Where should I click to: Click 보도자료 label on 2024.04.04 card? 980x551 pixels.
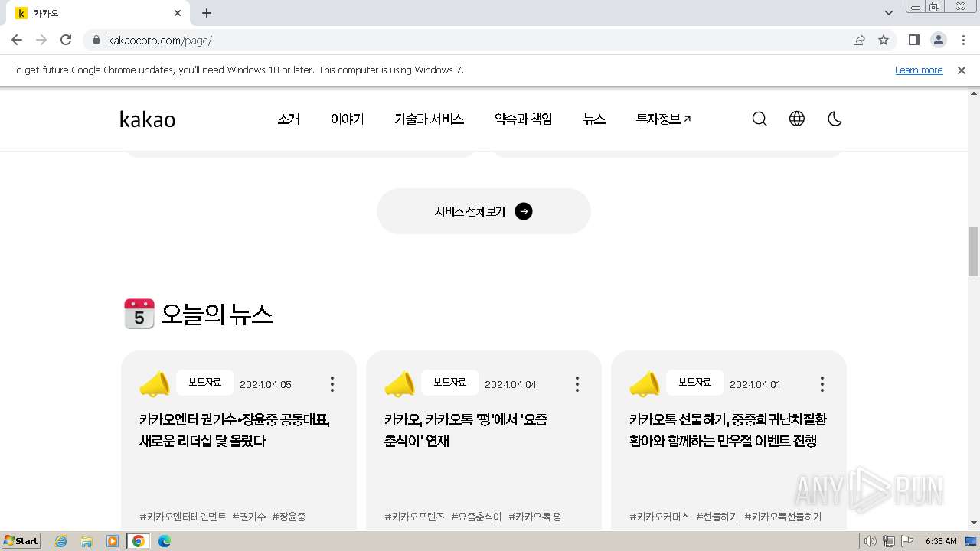pos(449,383)
